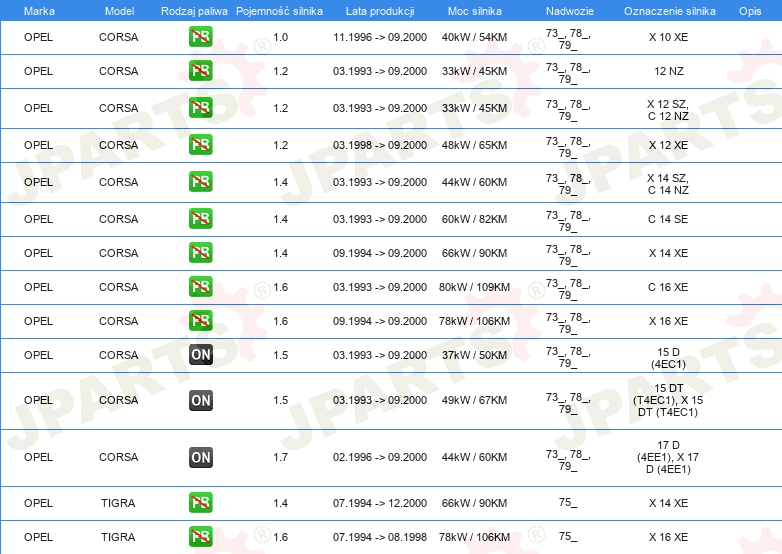Screen dimensions: 782x554
Task: Select petrol fuel icon in C 16 XE row
Action: click(x=200, y=287)
